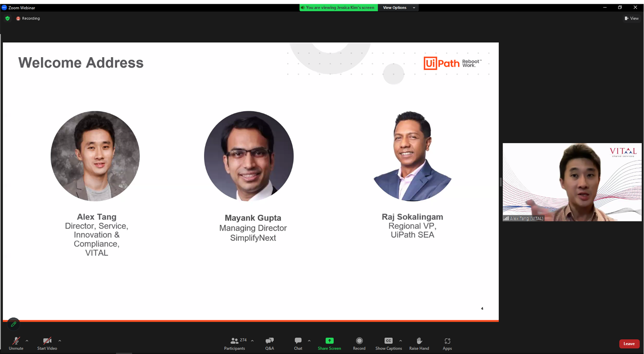
Task: Click the Alex Tang (VITAL) name label
Action: click(x=524, y=218)
